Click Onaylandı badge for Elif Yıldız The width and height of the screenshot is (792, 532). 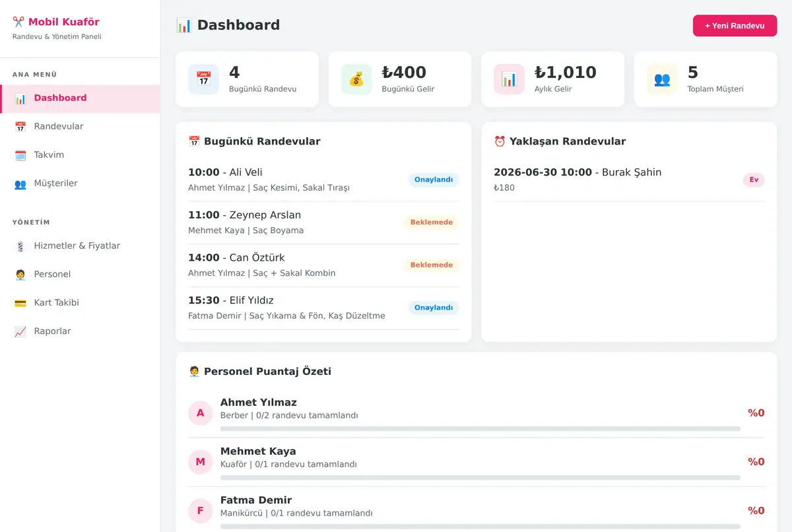coord(434,308)
